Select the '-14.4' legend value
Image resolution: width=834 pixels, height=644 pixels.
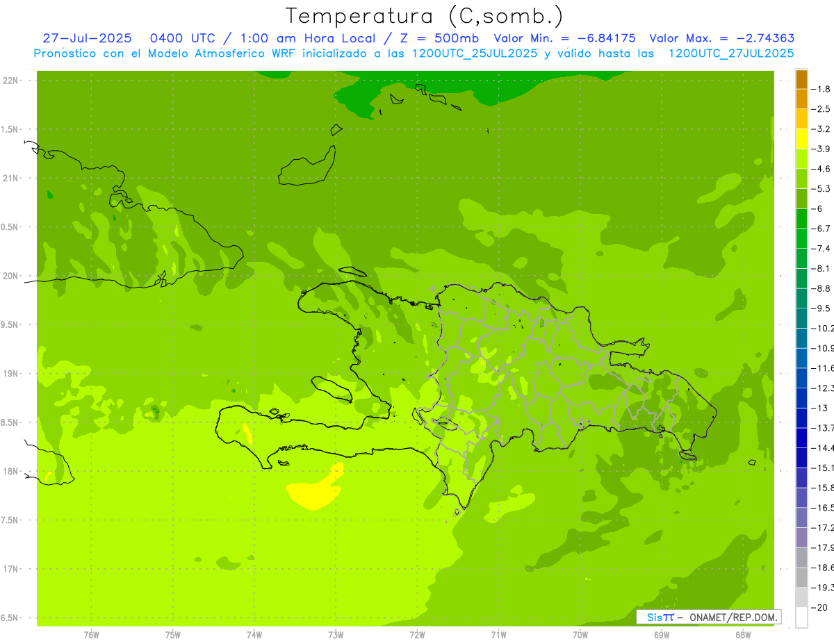point(823,448)
